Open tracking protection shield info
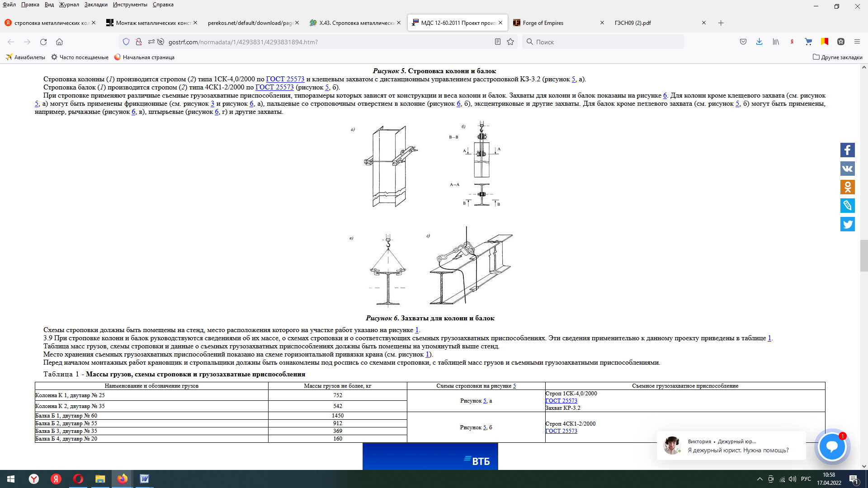The width and height of the screenshot is (868, 488). pyautogui.click(x=126, y=42)
